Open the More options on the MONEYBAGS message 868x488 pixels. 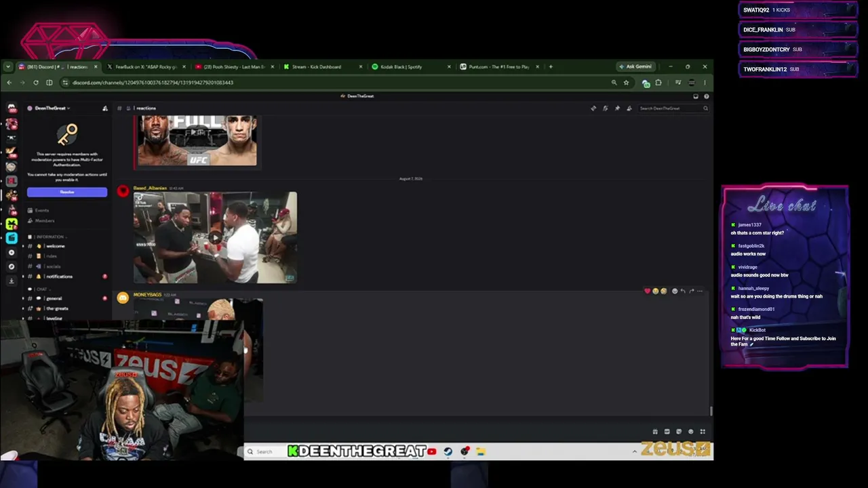700,291
